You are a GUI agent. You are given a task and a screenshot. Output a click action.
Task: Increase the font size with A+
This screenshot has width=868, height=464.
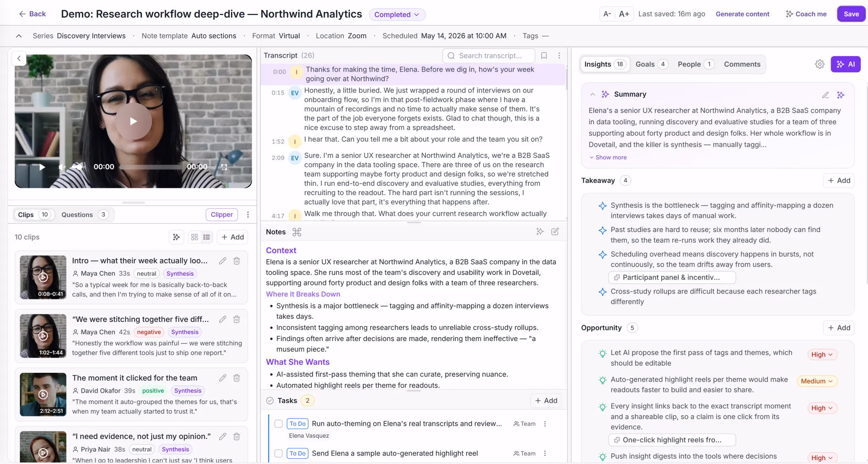pyautogui.click(x=624, y=14)
